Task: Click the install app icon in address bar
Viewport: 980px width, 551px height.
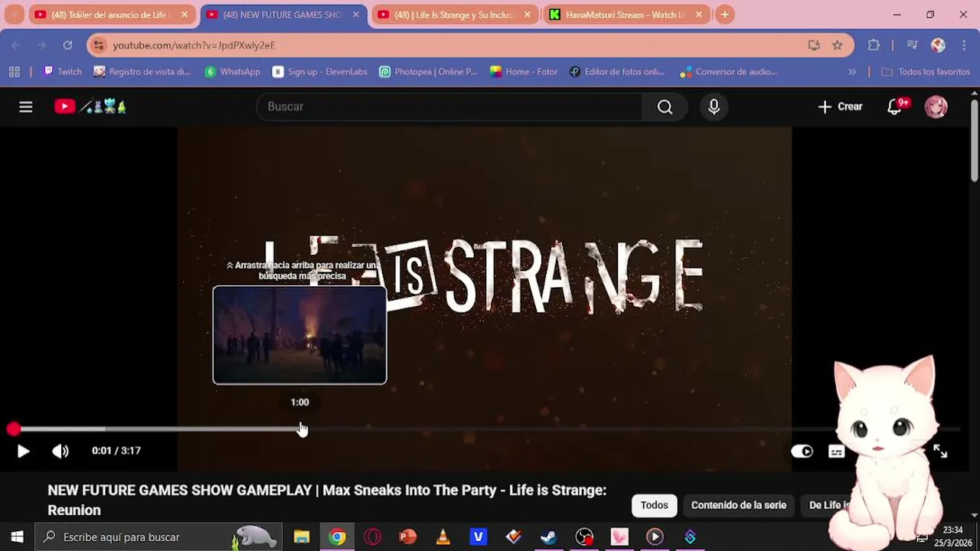Action: pyautogui.click(x=814, y=45)
